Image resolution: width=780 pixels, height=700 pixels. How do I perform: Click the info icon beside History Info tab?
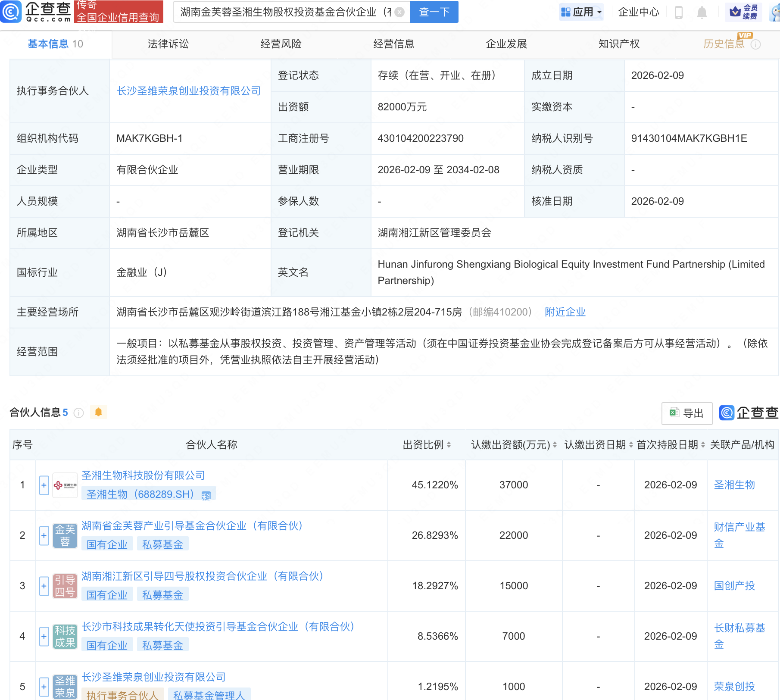pos(755,44)
